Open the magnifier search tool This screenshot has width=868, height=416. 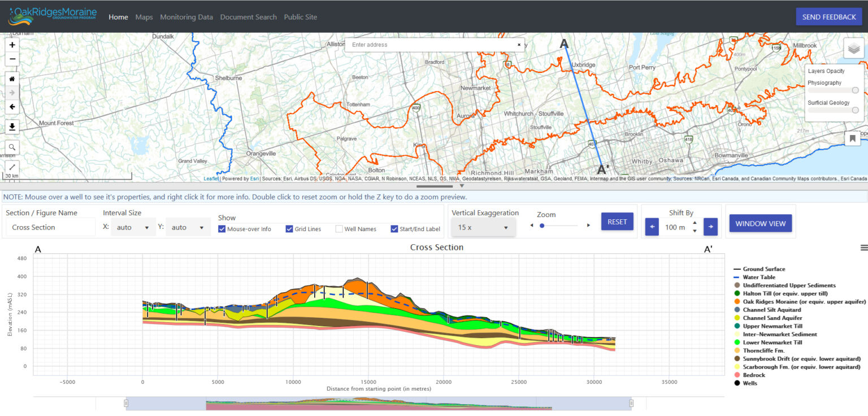click(12, 147)
